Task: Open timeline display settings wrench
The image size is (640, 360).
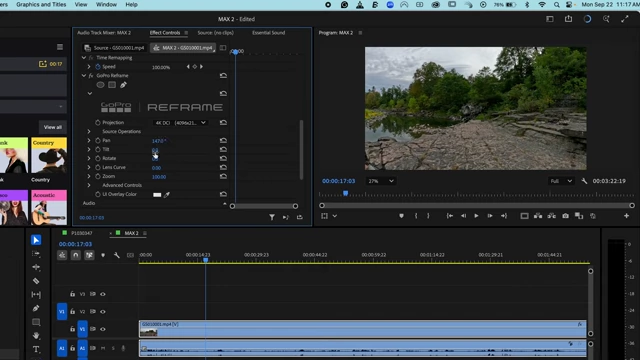Action: click(116, 255)
